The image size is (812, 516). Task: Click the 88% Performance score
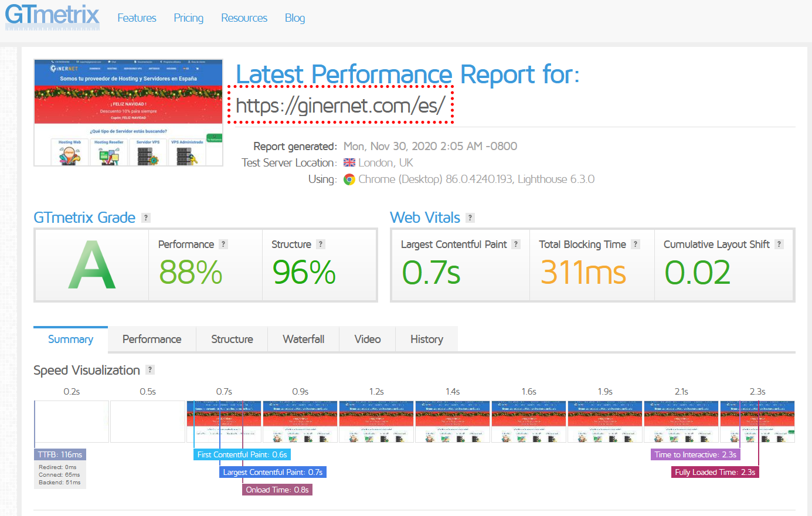[x=191, y=273]
